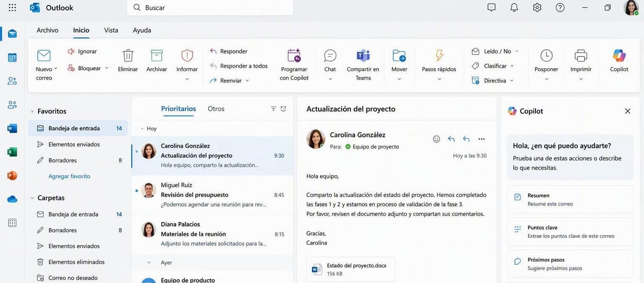Click the Agregar favorito link
The height and width of the screenshot is (283, 644).
pyautogui.click(x=70, y=176)
